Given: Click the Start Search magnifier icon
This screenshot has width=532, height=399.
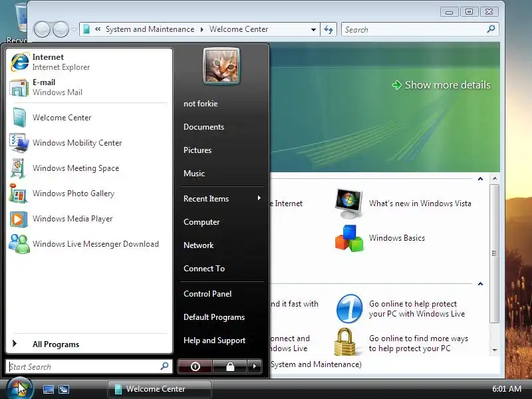Looking at the screenshot, I should 164,366.
